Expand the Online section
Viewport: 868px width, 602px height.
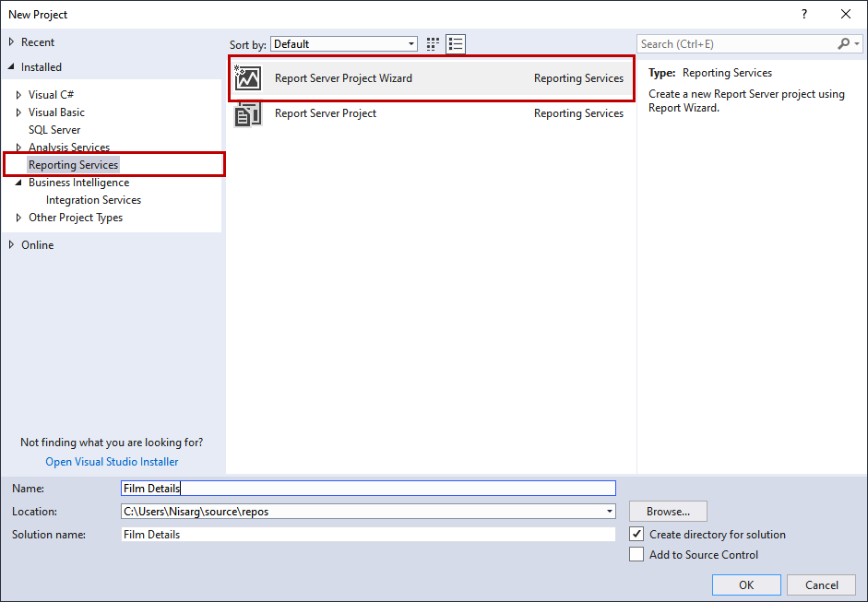[x=11, y=244]
